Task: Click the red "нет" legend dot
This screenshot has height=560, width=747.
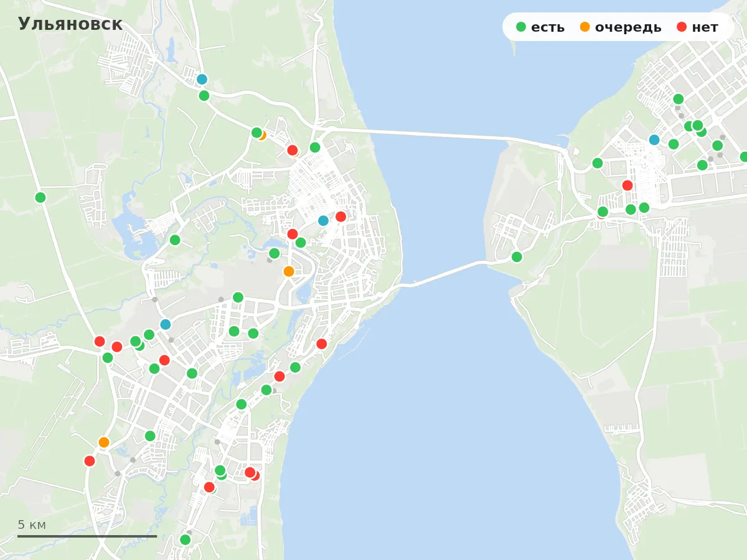Action: click(x=682, y=27)
